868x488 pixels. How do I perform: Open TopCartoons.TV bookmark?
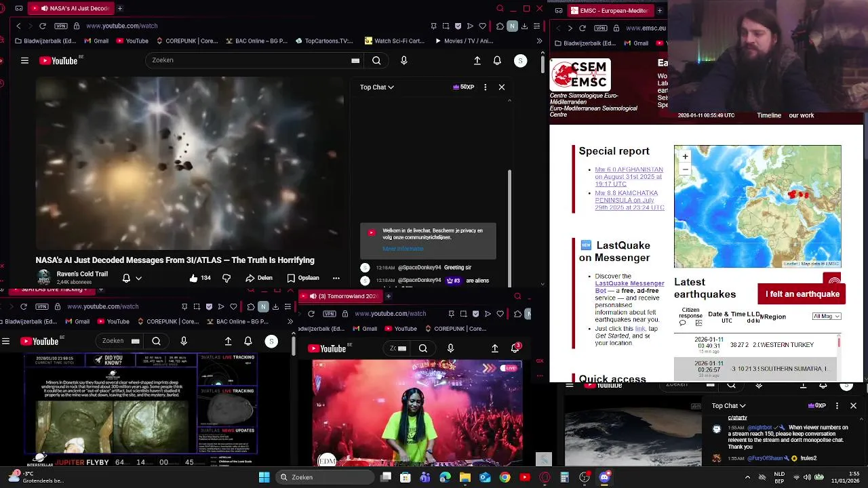coord(324,41)
